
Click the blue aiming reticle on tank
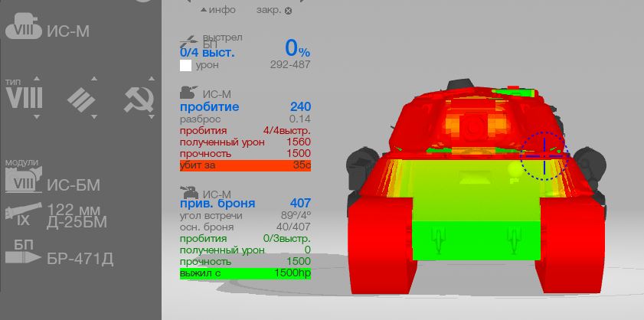pos(544,156)
